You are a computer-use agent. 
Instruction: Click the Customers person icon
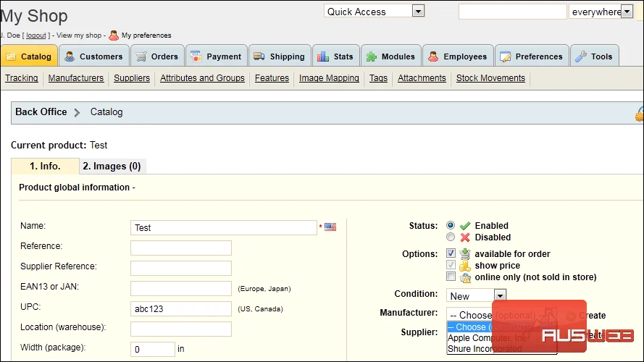click(x=70, y=56)
